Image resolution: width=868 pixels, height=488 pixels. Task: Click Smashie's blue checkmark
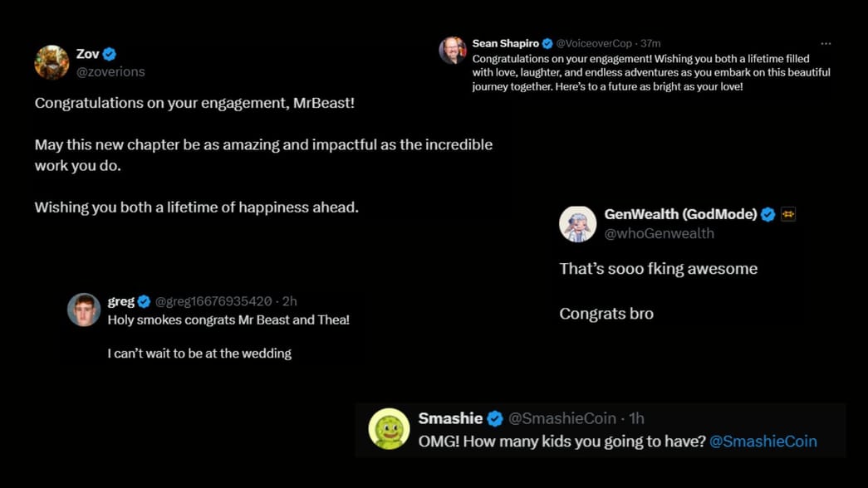(495, 419)
